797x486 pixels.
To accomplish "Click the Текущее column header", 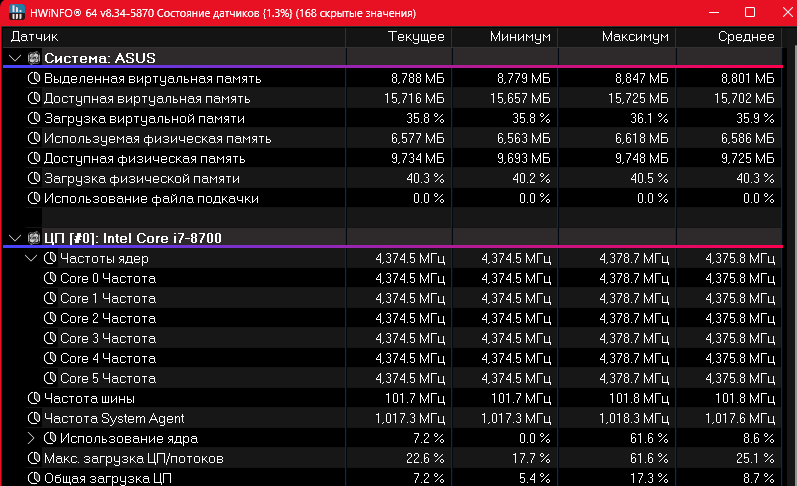I will [415, 36].
